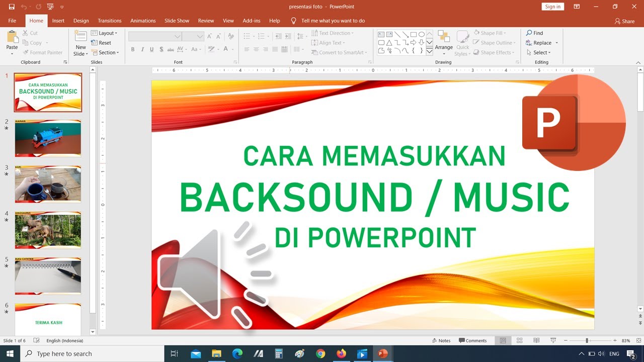644x362 pixels.
Task: Switch to Slide Sorter view
Action: [x=520, y=340]
